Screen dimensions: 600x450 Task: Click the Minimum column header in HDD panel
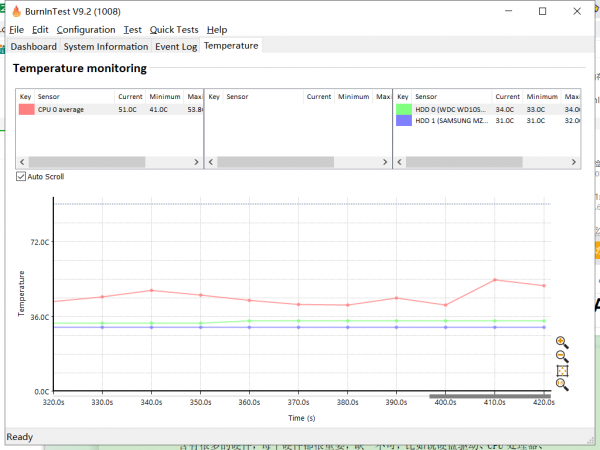542,96
